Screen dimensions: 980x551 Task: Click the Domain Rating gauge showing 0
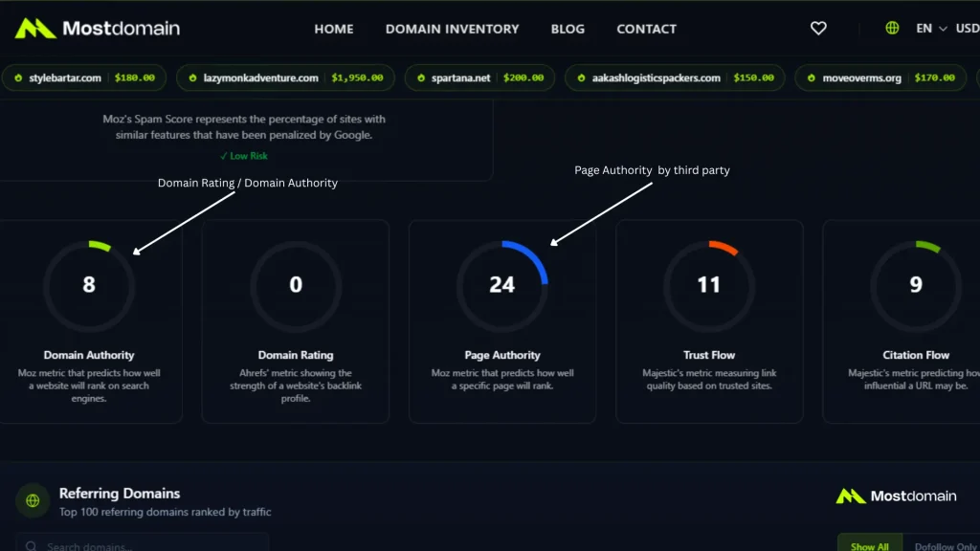(x=296, y=285)
